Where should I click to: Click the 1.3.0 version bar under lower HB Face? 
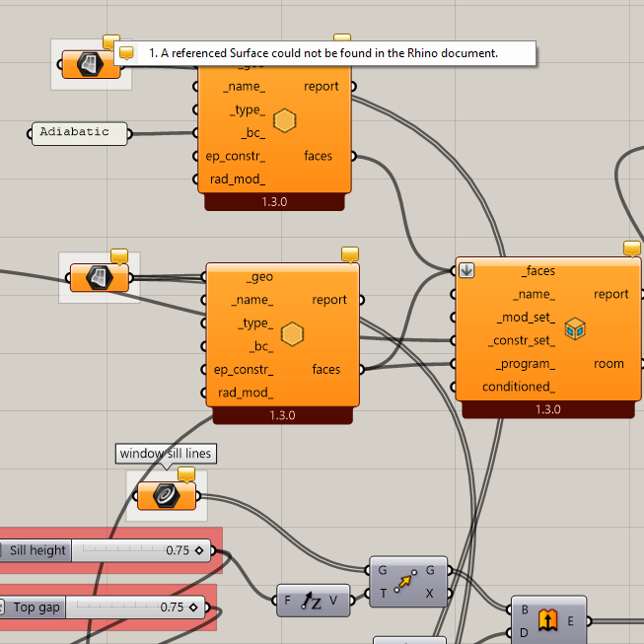[x=283, y=415]
